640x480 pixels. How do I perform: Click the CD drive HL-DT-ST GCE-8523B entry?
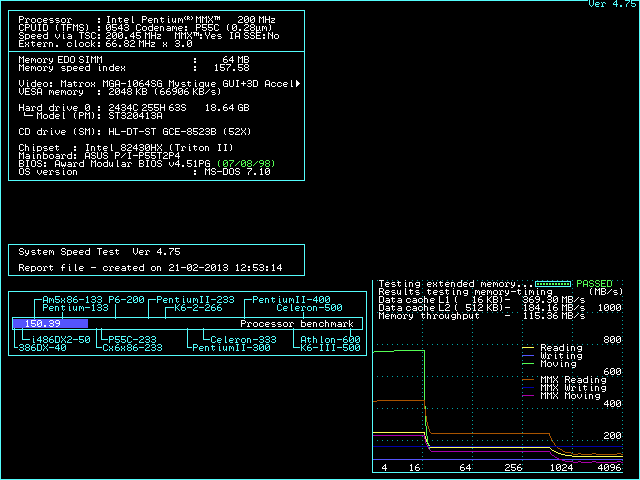coord(135,132)
